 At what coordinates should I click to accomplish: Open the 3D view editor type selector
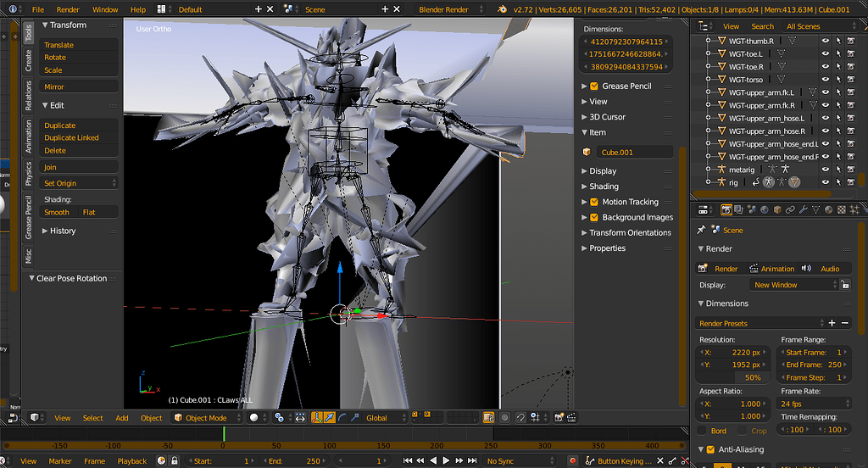pos(37,418)
